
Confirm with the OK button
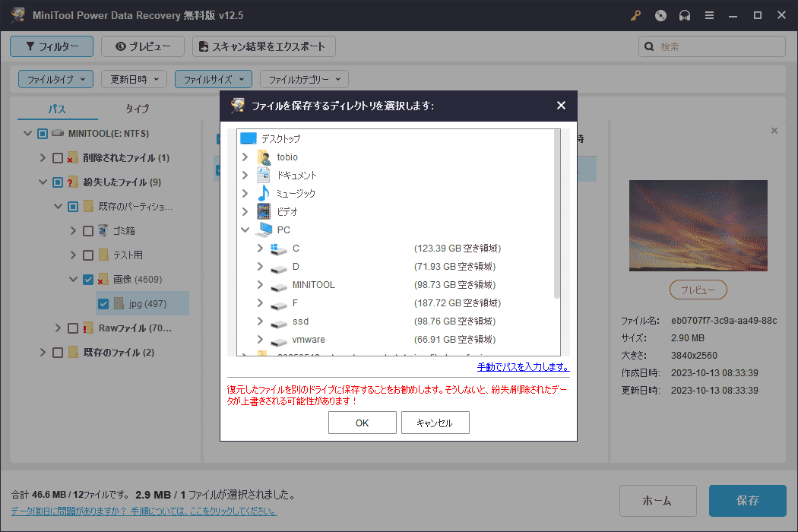coord(363,423)
